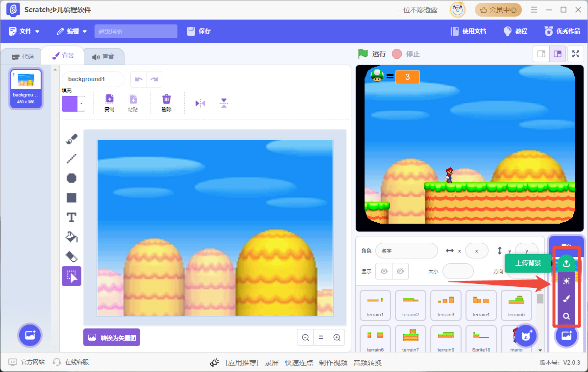Open the 编辑 menu
Screen dimensions: 588x372
coord(72,31)
